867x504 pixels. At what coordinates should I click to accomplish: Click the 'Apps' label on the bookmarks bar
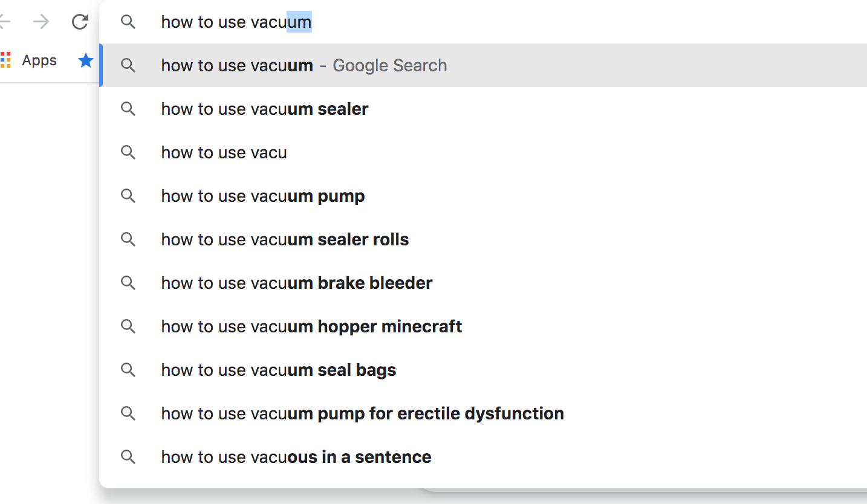click(39, 60)
